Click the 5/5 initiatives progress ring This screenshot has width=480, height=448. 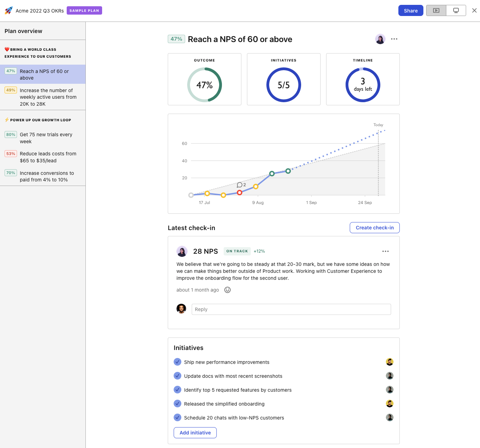(x=284, y=85)
